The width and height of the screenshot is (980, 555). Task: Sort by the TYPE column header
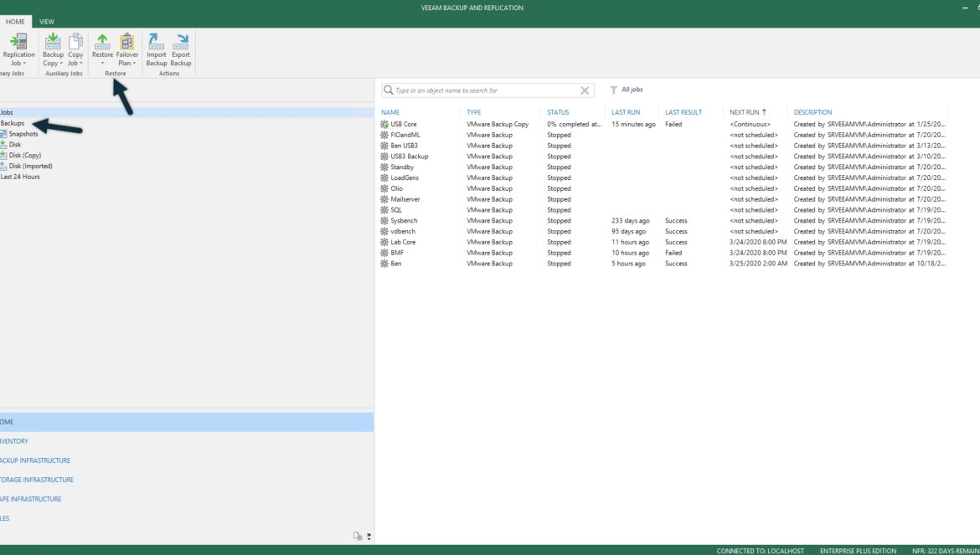[x=474, y=112]
